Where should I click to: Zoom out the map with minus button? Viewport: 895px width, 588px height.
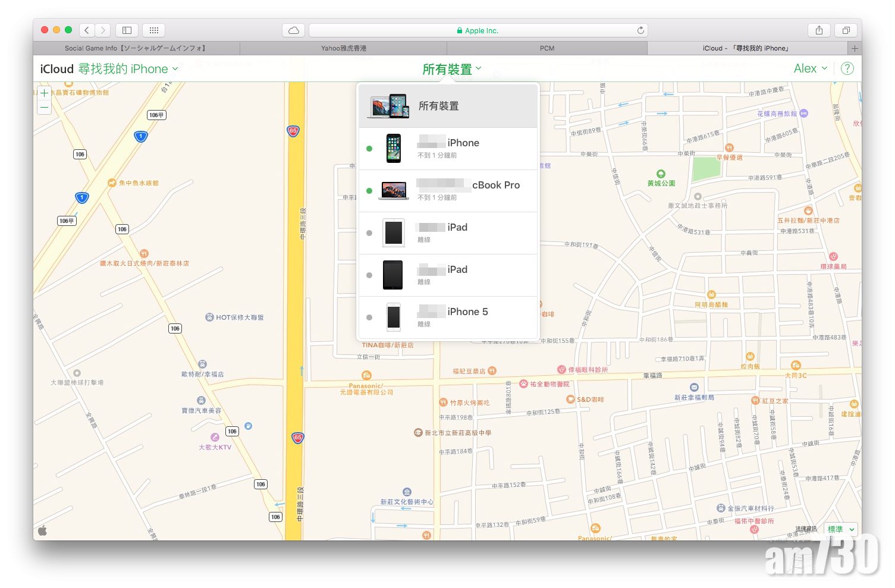44,107
